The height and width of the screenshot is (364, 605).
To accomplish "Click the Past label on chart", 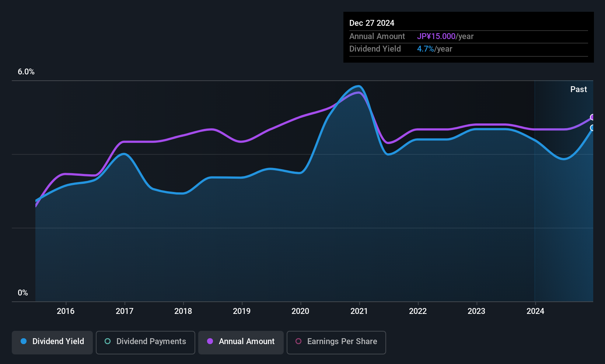I will click(x=578, y=89).
